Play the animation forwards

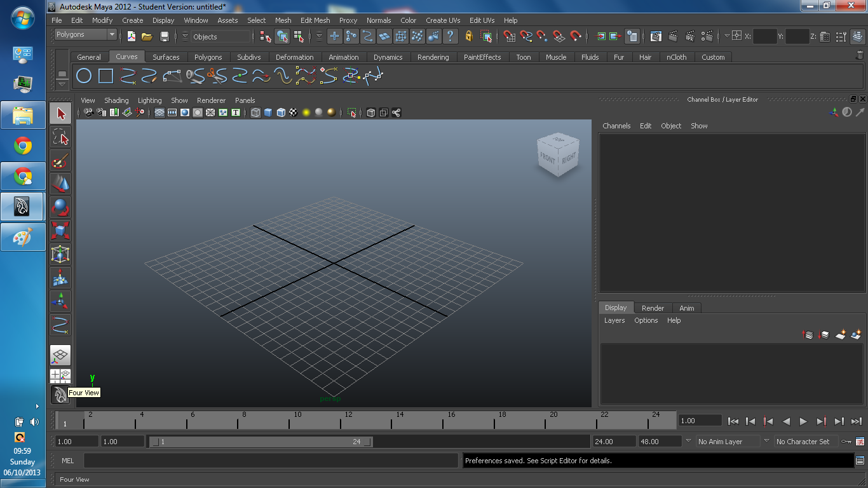[x=803, y=421]
